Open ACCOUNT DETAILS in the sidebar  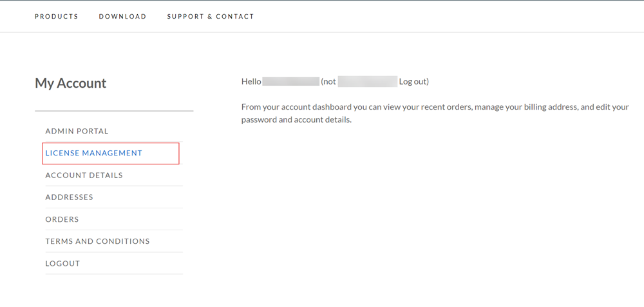point(84,175)
